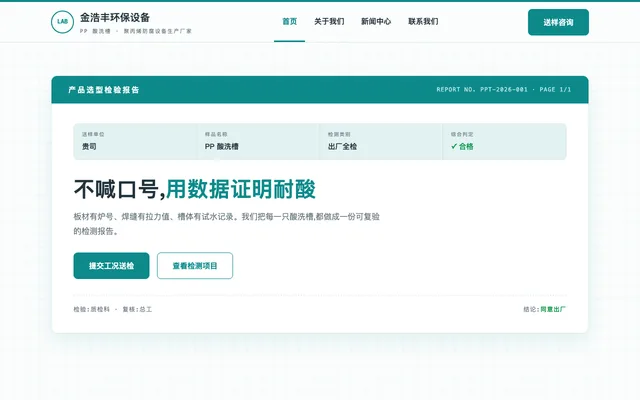Open 查看检测项目 button

tap(195, 266)
